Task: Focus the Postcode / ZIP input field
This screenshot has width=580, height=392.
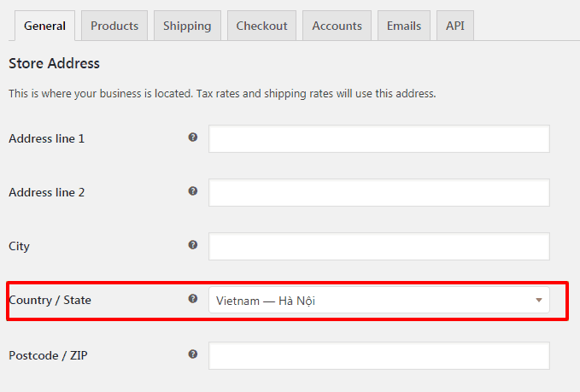Action: tap(378, 356)
